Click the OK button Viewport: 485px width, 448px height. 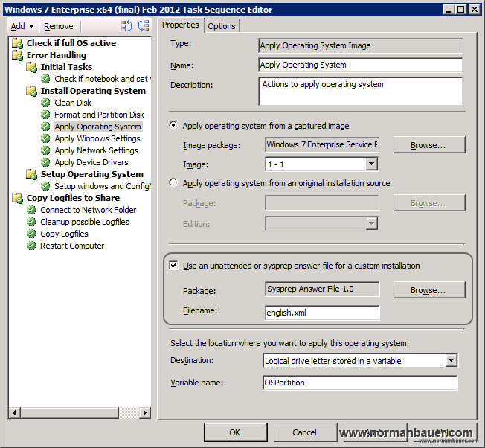coord(235,432)
